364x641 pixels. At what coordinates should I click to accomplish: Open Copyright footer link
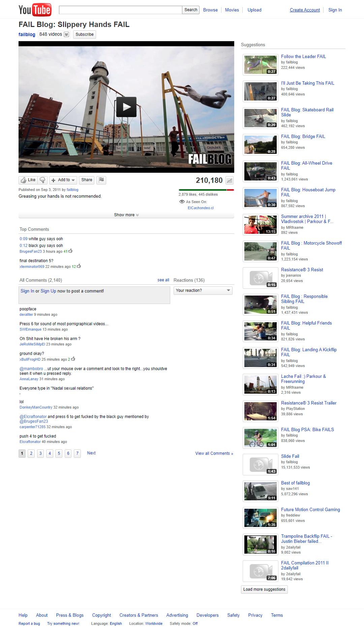(102, 615)
